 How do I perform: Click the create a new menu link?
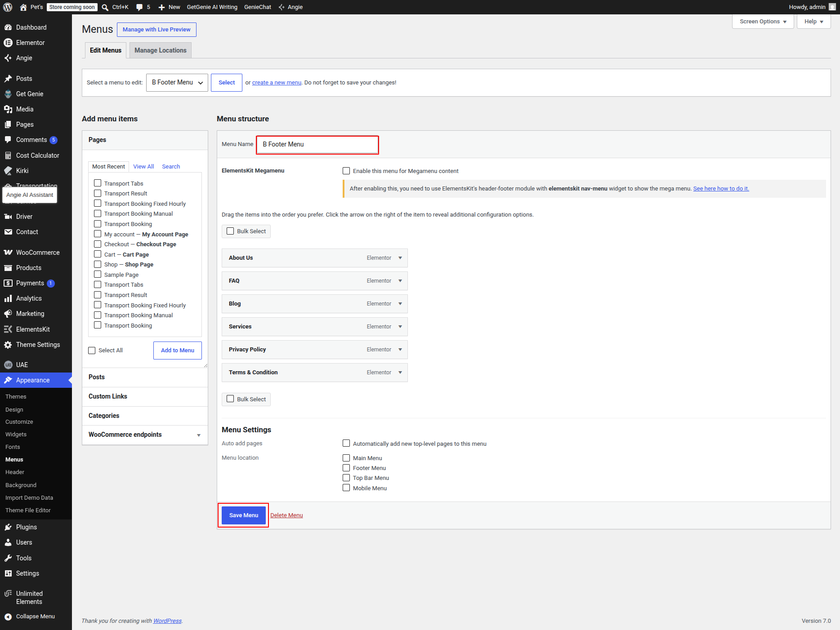tap(277, 83)
